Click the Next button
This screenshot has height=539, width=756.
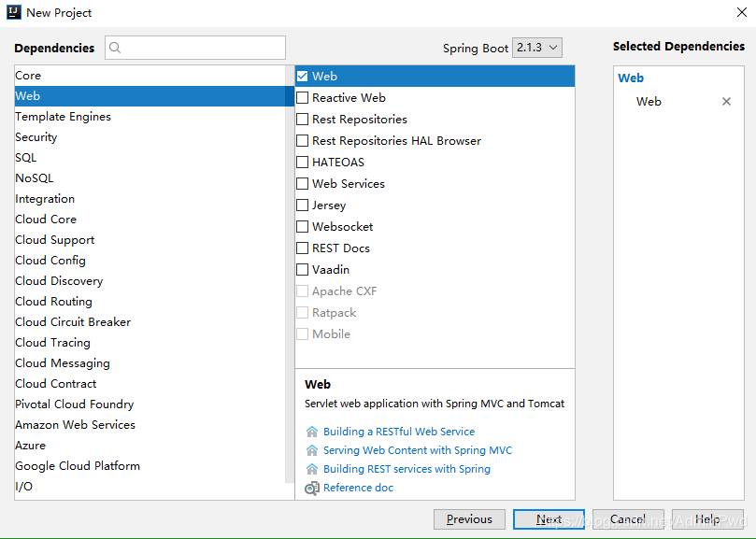point(549,519)
